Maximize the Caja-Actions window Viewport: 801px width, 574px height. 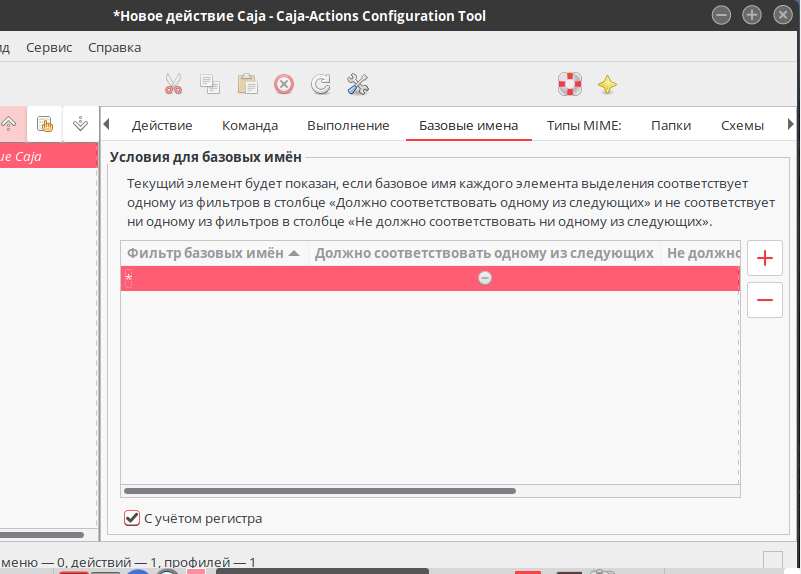pos(752,15)
